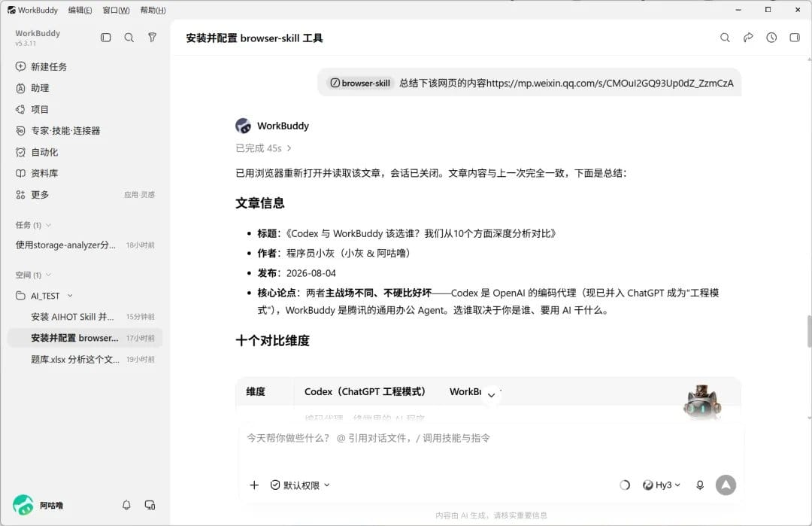Click the conversation vertical scrollbar

[x=809, y=330]
